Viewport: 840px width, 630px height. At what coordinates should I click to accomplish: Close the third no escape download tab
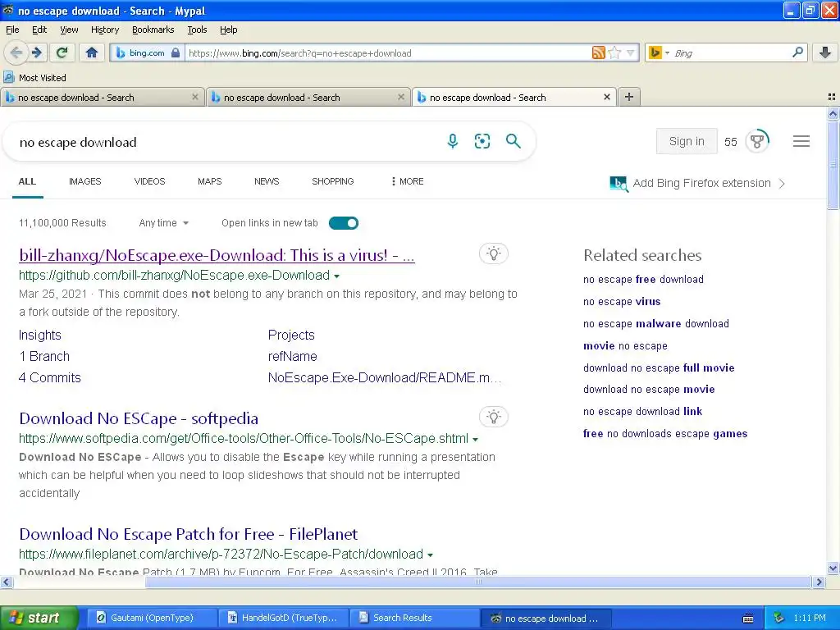coord(606,97)
